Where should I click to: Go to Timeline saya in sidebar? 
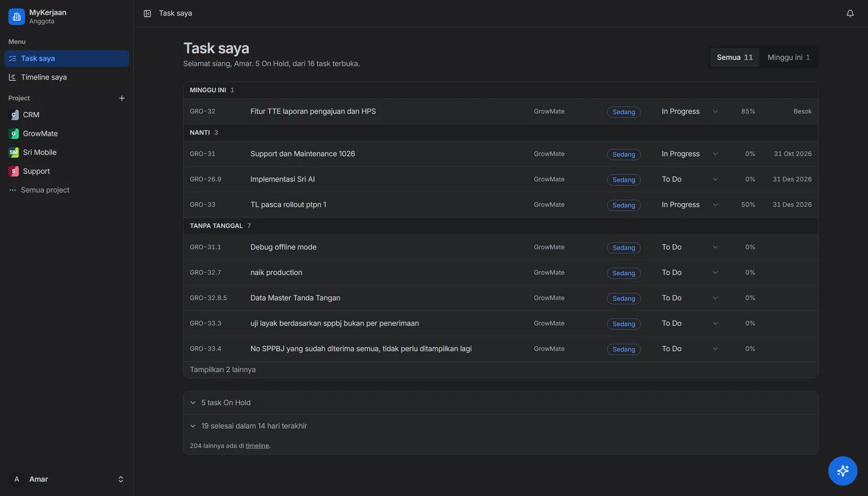[x=67, y=78]
